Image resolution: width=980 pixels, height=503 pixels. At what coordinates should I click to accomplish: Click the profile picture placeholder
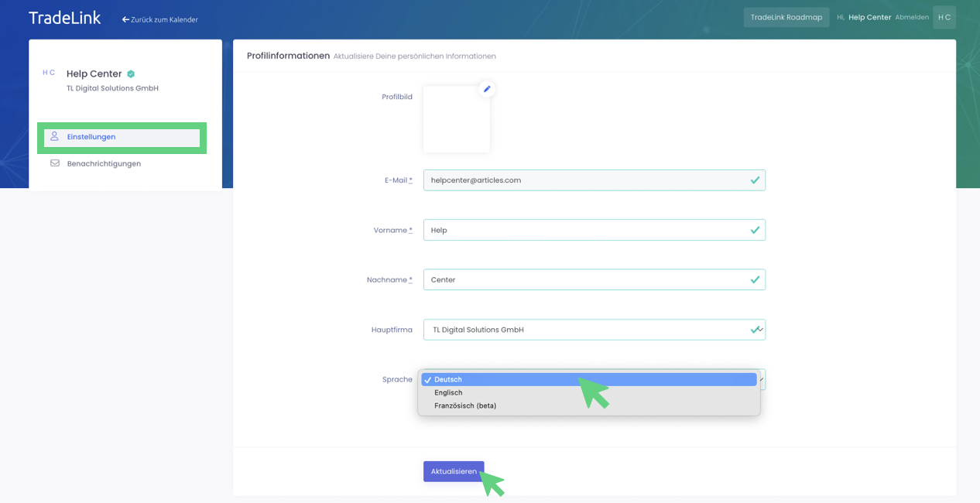click(x=456, y=120)
